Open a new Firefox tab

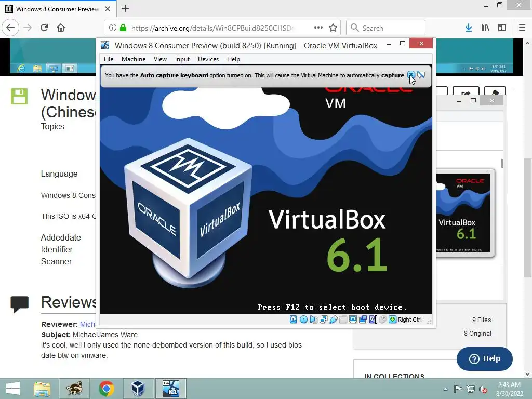pos(125,8)
